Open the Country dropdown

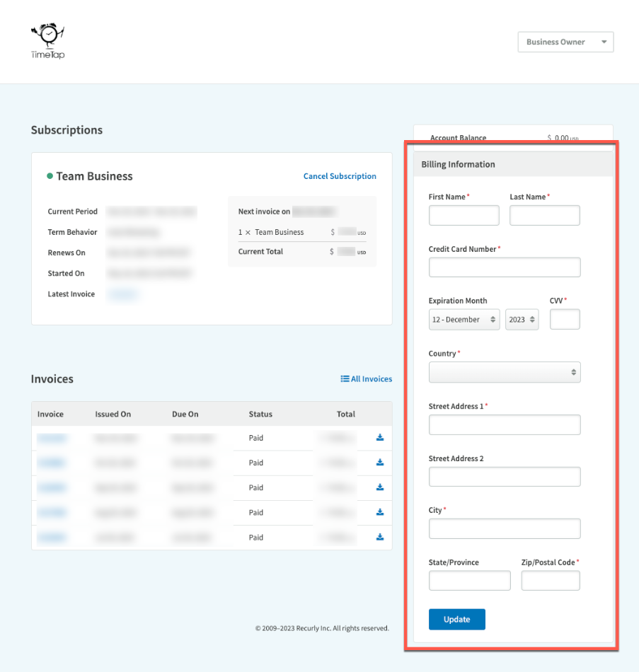504,372
